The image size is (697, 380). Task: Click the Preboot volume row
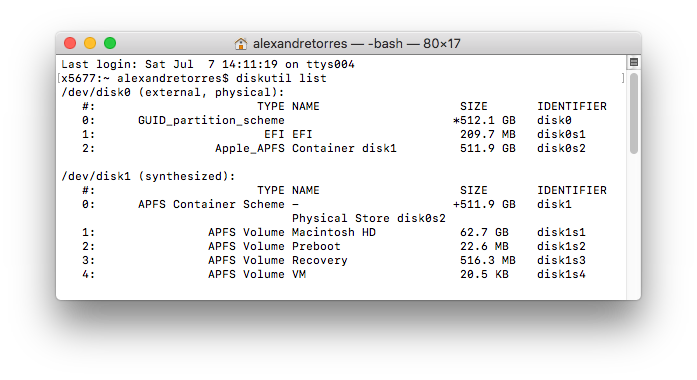click(x=334, y=246)
